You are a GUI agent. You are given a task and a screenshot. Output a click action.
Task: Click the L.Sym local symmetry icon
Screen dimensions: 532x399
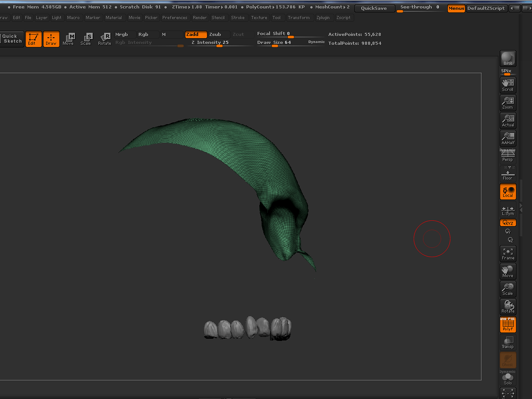point(508,210)
